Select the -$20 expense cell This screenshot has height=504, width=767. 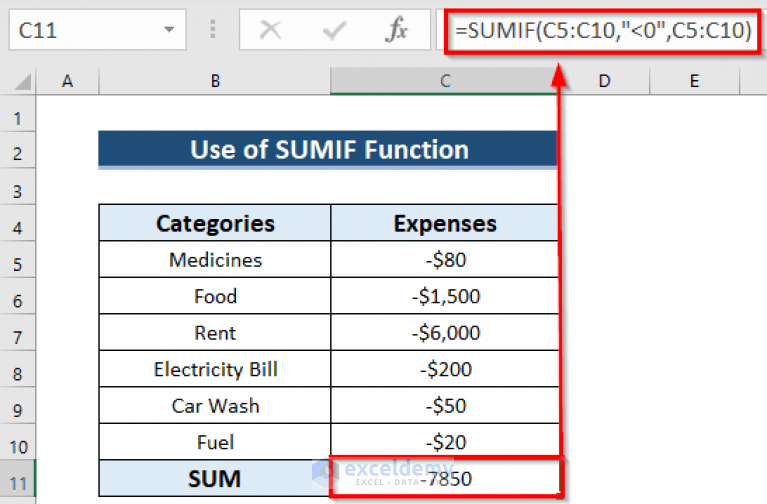(444, 442)
